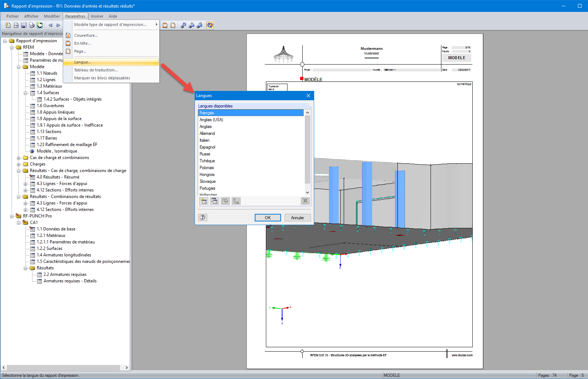Click the delete language X icon
The height and width of the screenshot is (379, 588).
[305, 201]
